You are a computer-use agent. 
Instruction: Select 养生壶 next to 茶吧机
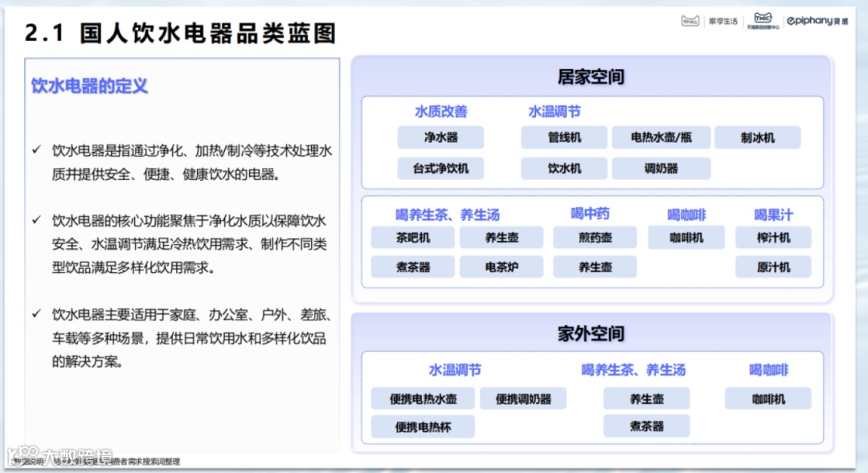(502, 238)
